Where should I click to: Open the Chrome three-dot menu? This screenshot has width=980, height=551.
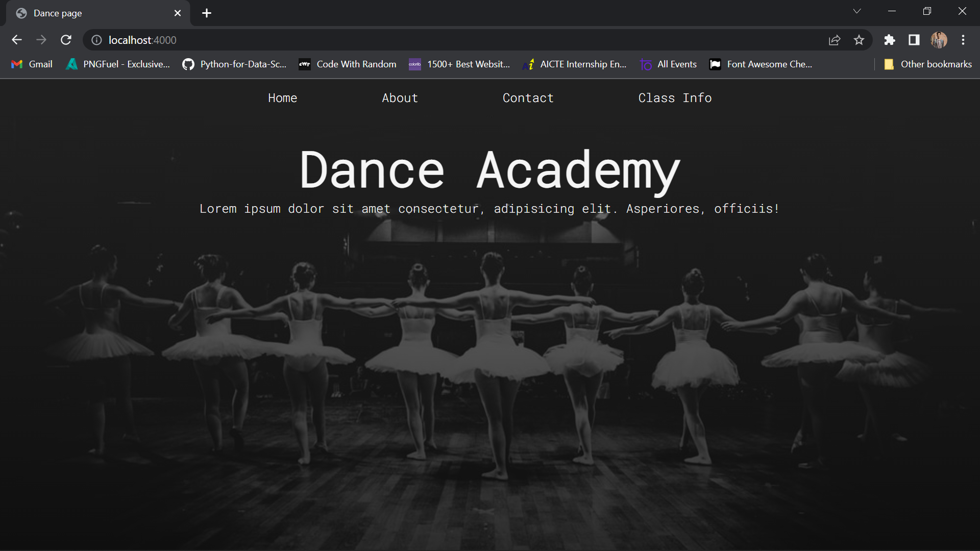pyautogui.click(x=963, y=40)
